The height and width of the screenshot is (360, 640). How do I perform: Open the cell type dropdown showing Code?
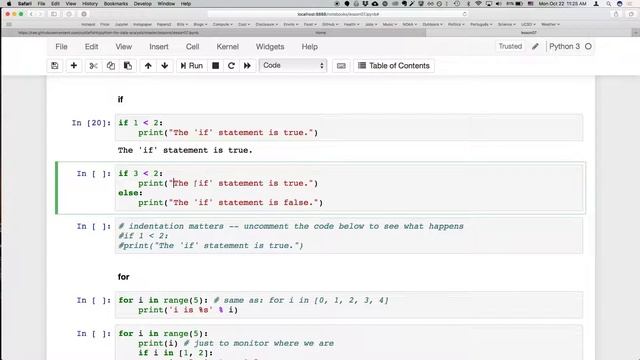pyautogui.click(x=293, y=65)
